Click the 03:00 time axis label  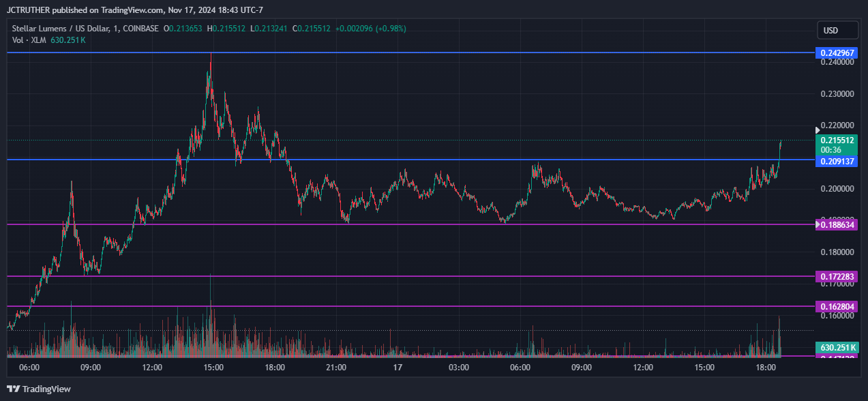(459, 368)
